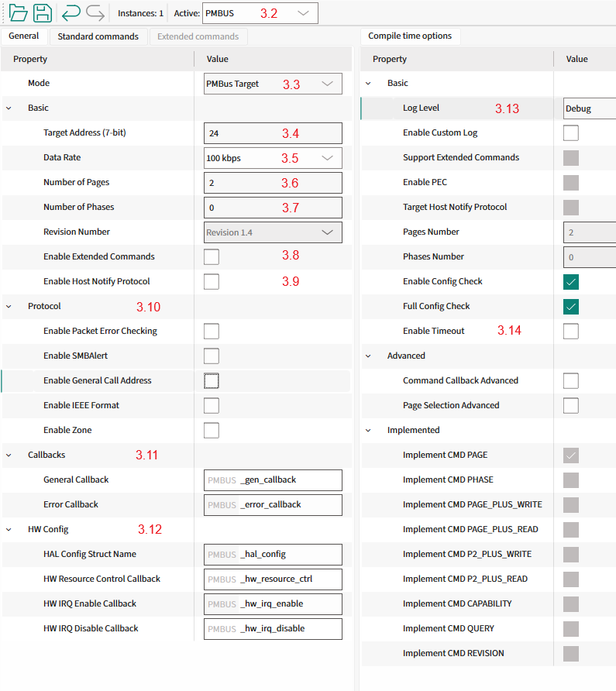
Task: Click the Implement CMD PHASE checkbox
Action: pyautogui.click(x=571, y=480)
